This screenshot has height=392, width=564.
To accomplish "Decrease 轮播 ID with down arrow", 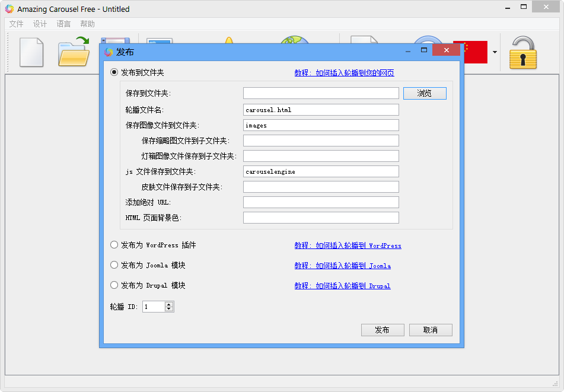I will (x=169, y=310).
